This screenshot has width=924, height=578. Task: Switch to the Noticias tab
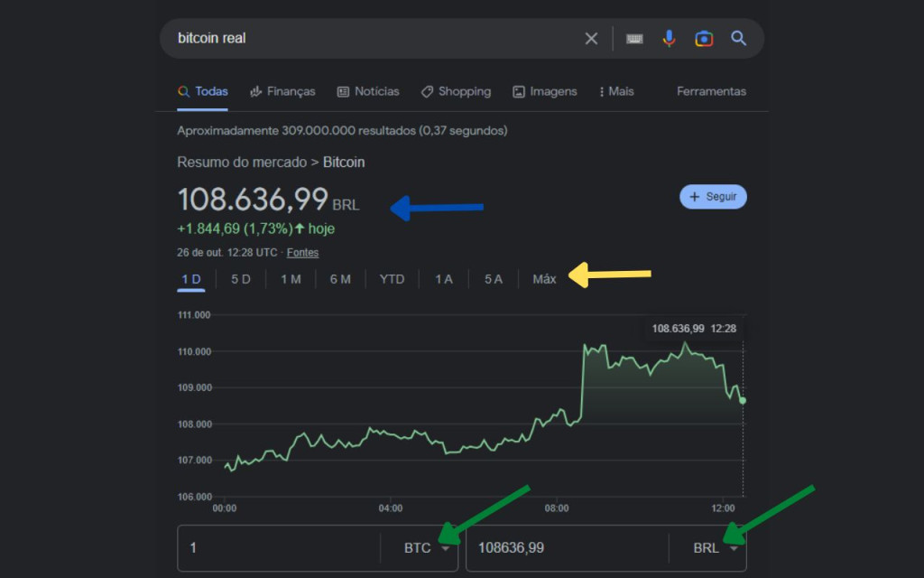click(367, 91)
